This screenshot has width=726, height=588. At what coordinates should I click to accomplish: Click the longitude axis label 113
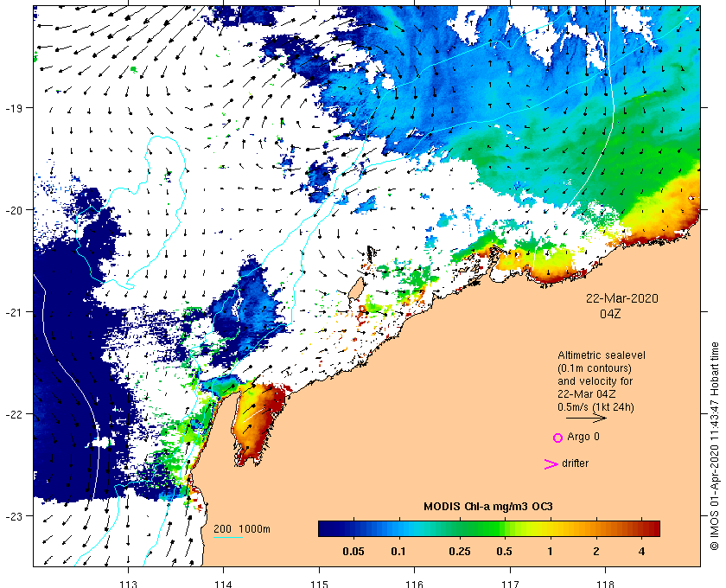(128, 584)
